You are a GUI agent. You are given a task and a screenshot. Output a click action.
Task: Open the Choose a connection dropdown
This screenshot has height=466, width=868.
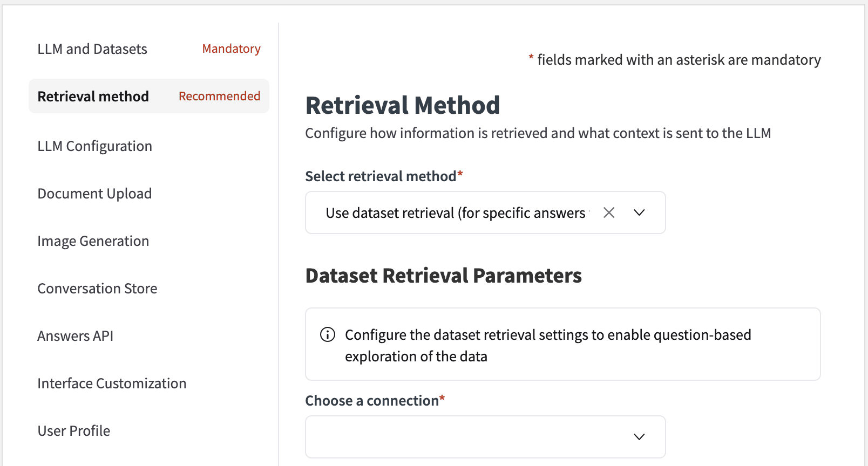(x=485, y=437)
